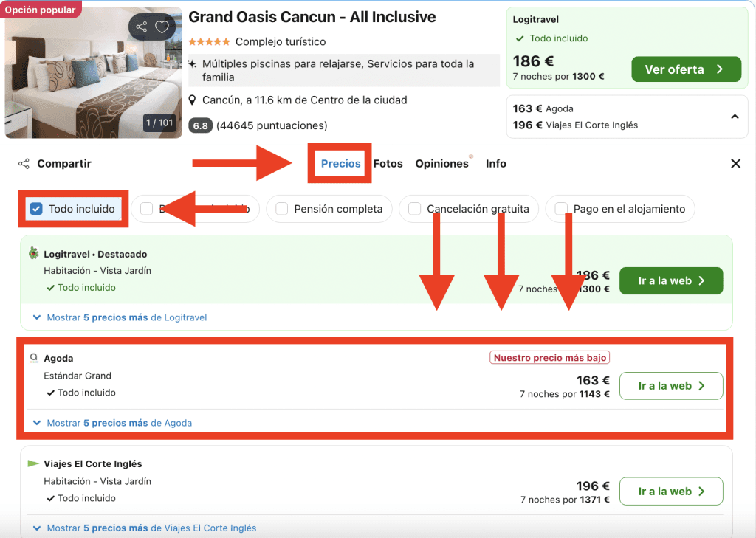
Task: Collapse the price list chevron beside Agoda 163 €
Action: click(735, 117)
